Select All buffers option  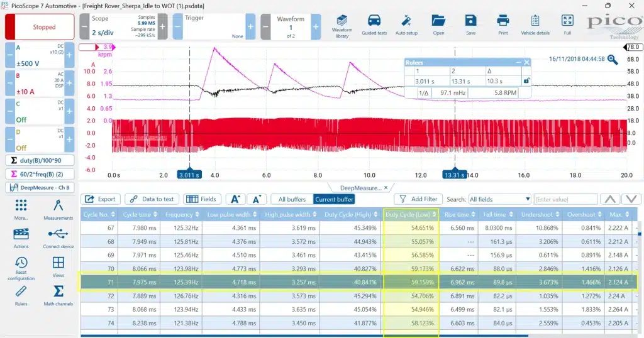[292, 199]
